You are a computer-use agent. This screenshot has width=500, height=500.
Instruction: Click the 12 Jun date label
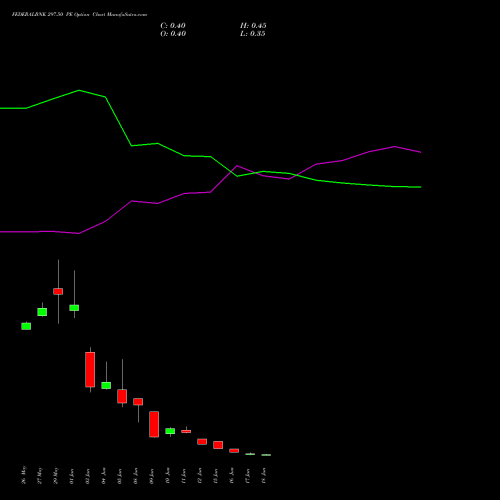(200, 476)
